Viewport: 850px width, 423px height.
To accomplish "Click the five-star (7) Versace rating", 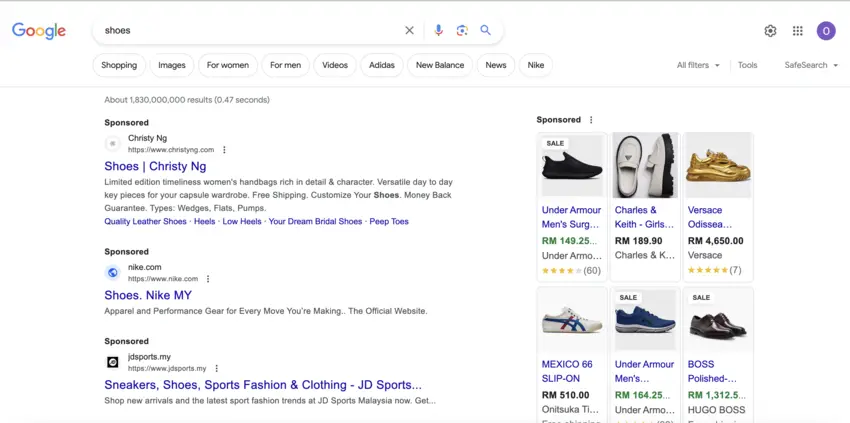I will 714,270.
